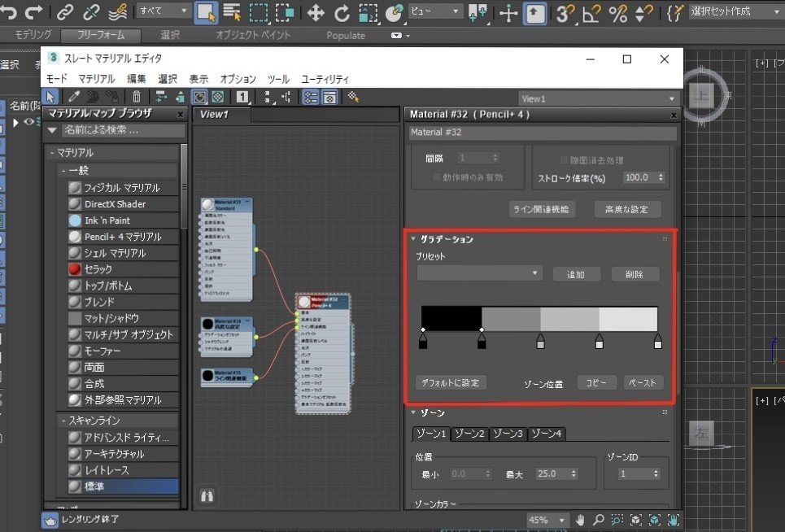Toggle the Material/Map Browser panel icon
This screenshot has height=532, width=785.
tap(311, 97)
